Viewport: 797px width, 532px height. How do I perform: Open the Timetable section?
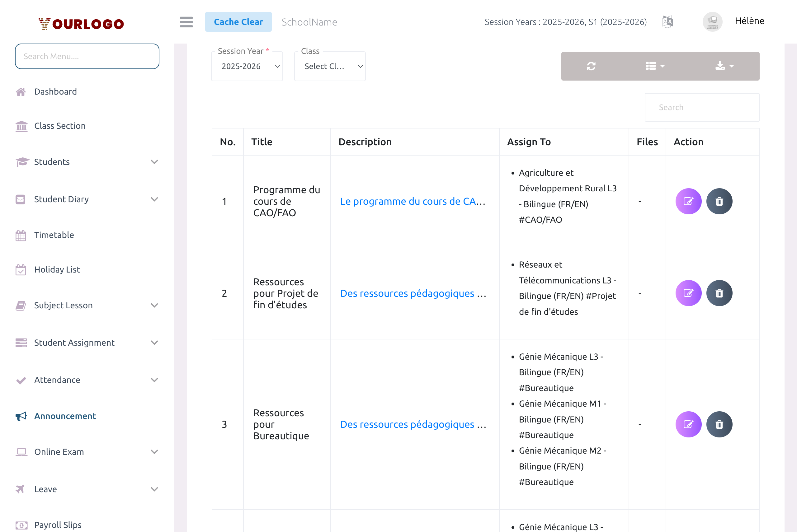pos(54,235)
